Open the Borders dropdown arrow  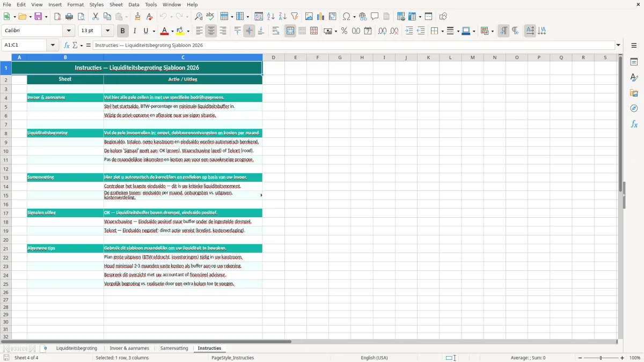pyautogui.click(x=442, y=31)
